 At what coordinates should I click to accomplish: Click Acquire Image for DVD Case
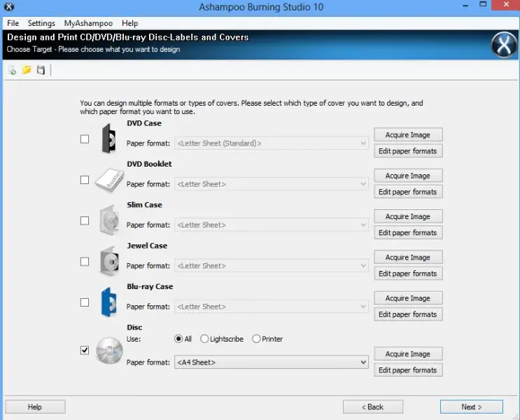tap(408, 134)
